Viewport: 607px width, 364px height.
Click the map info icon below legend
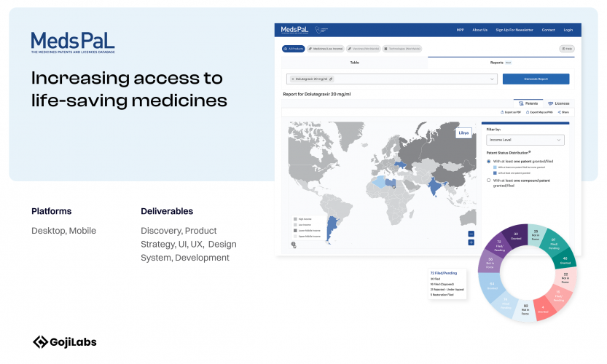tap(294, 245)
